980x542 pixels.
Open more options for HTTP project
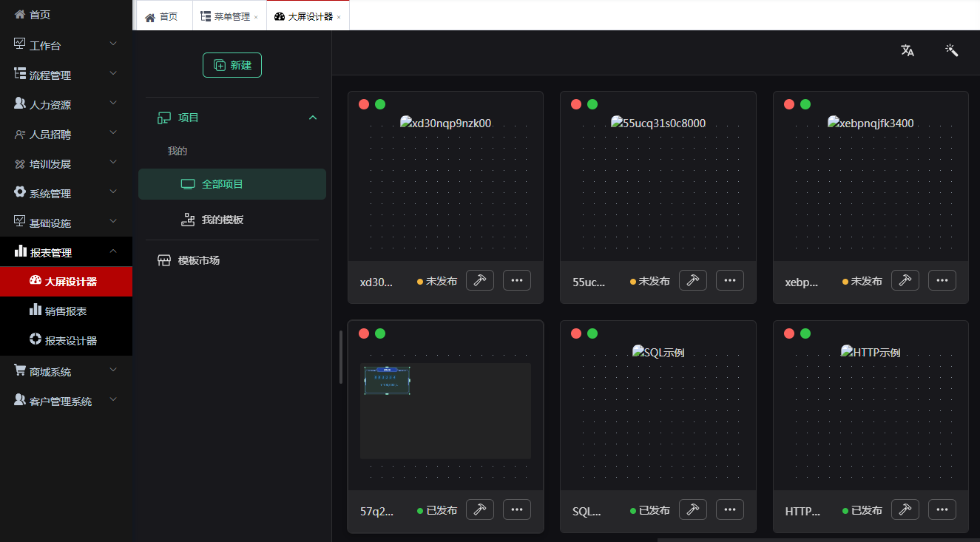[x=942, y=509]
